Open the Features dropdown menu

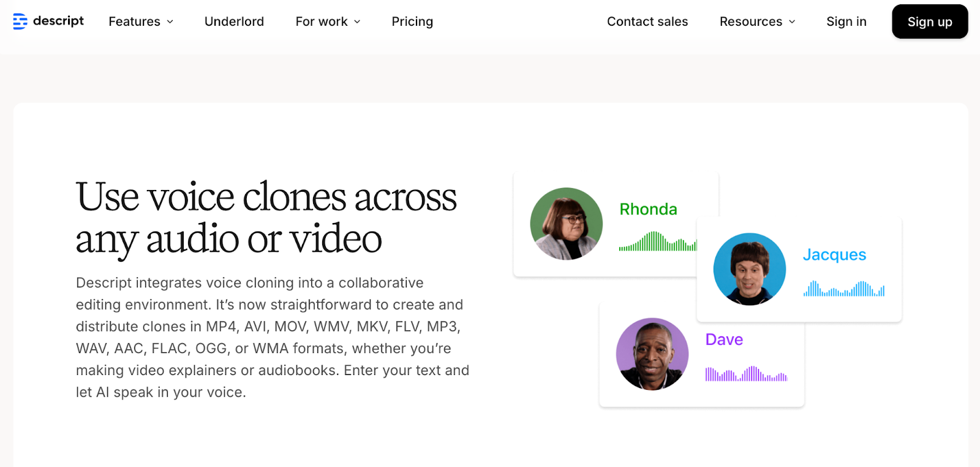141,21
